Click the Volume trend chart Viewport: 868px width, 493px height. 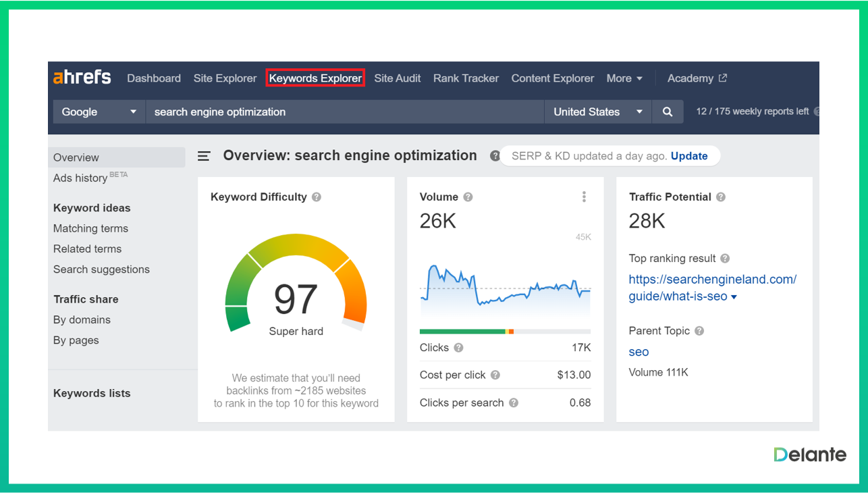point(505,290)
